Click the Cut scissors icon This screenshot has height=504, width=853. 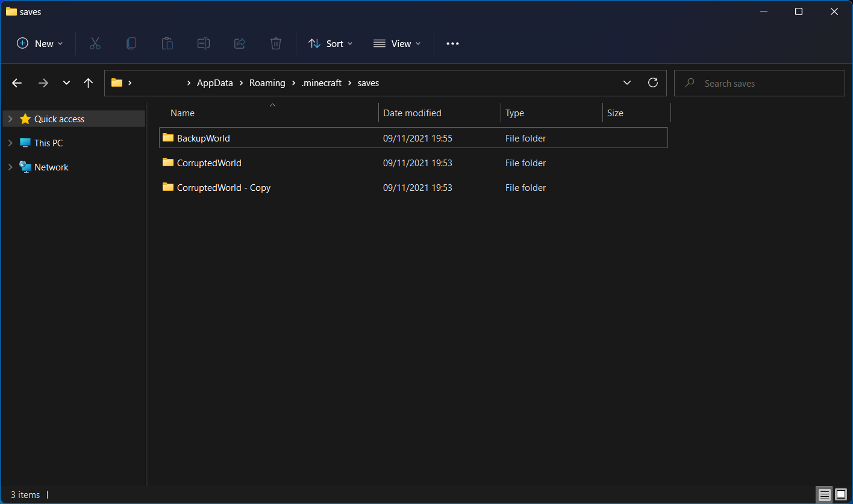[x=95, y=43]
